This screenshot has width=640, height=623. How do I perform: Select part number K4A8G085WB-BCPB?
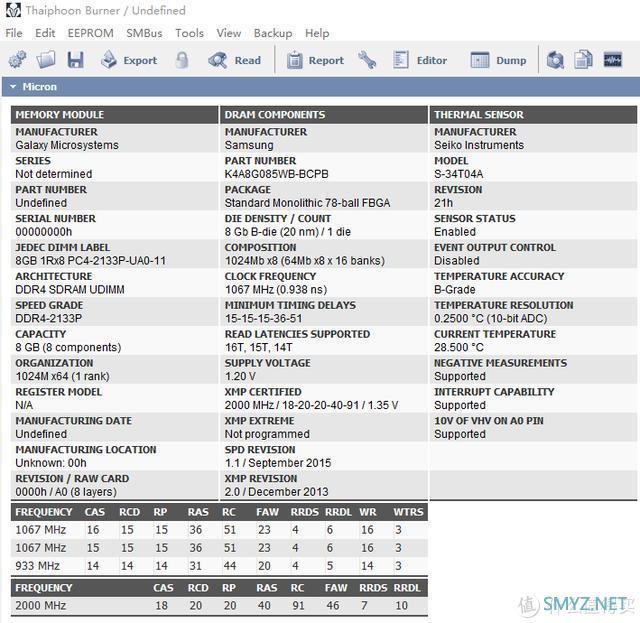(x=276, y=174)
